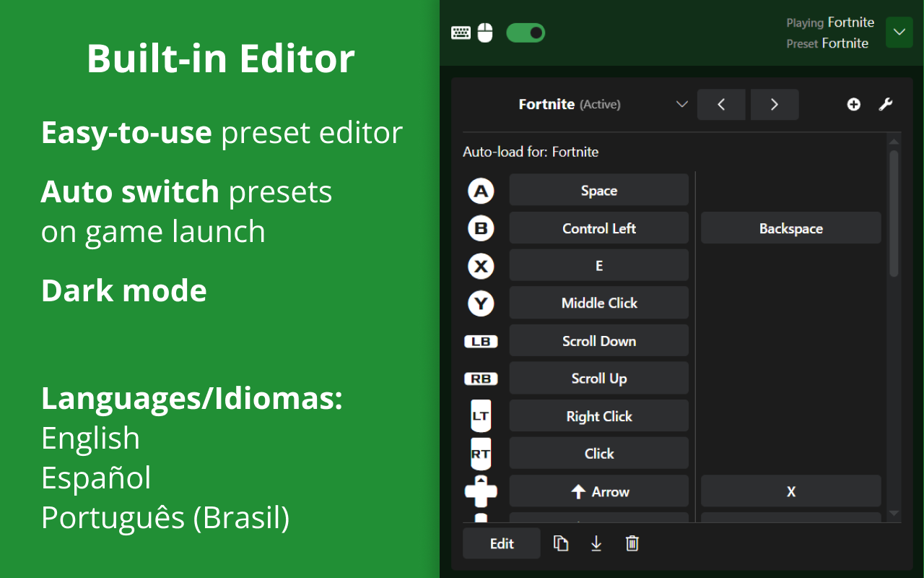924x578 pixels.
Task: Click the RB bumper icon
Action: pyautogui.click(x=481, y=379)
